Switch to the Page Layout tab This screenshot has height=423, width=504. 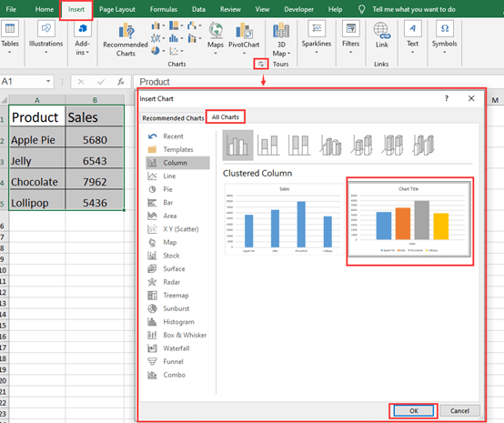117,9
